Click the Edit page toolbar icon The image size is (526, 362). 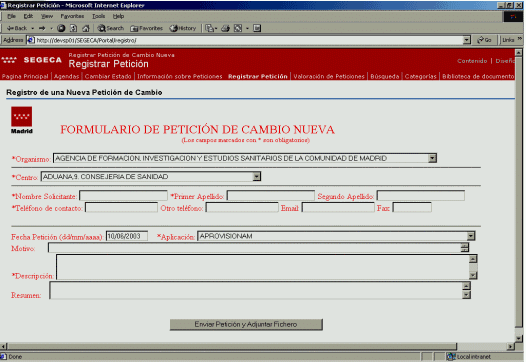(x=238, y=28)
